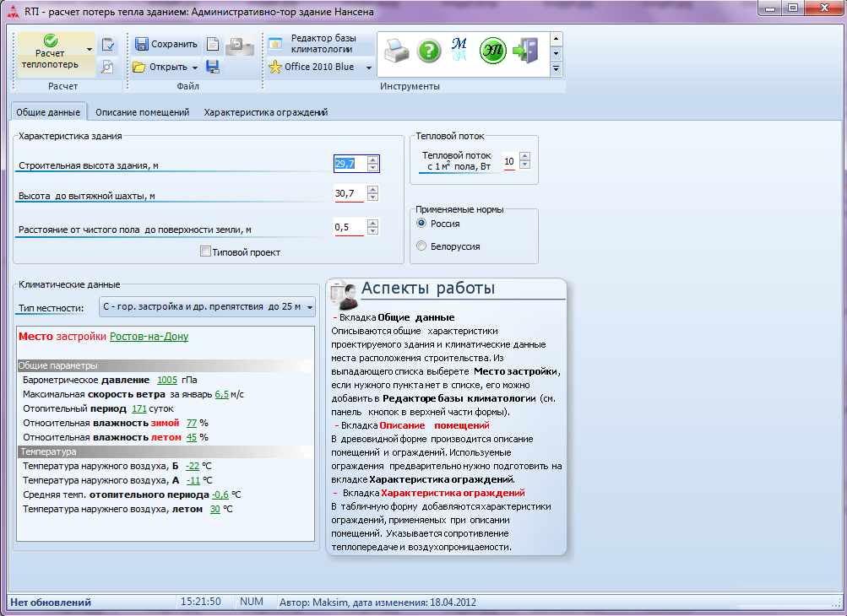Click the printer icon in Инструменты
This screenshot has width=847, height=616.
397,51
